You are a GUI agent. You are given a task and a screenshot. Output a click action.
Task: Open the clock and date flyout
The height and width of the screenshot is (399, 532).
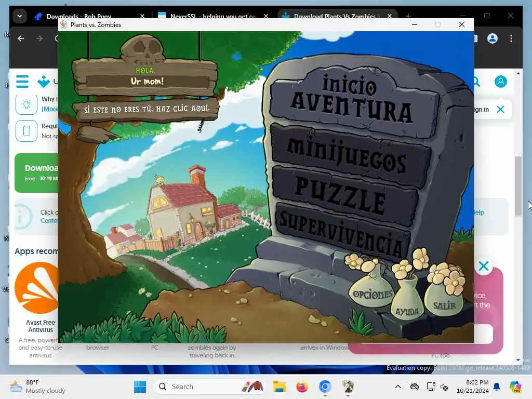pyautogui.click(x=472, y=387)
